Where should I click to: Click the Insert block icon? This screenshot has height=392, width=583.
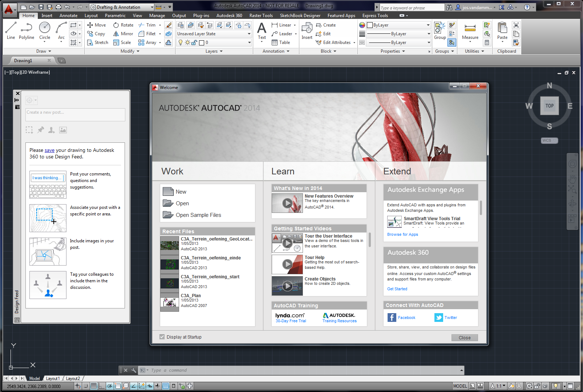307,31
